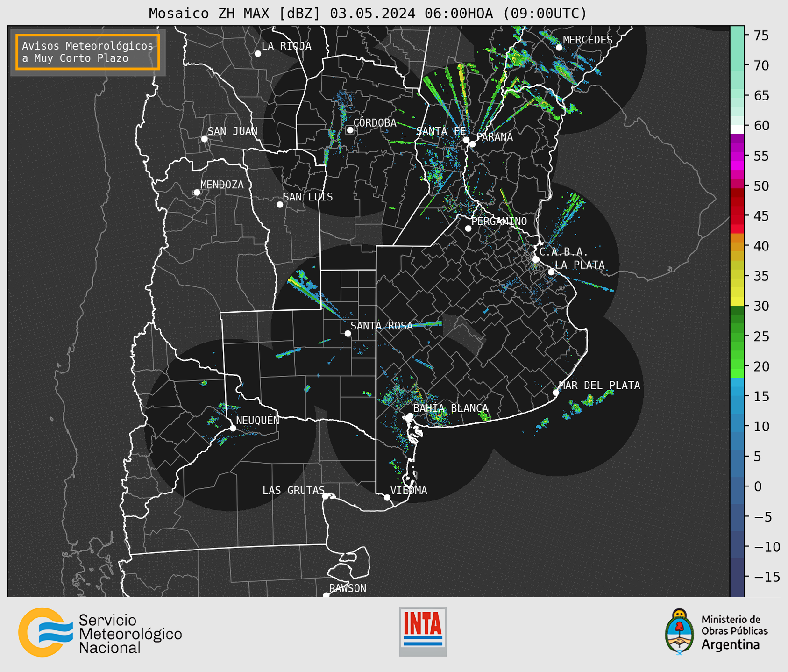This screenshot has width=788, height=672.
Task: Click the '20' tick label on colorbar
Action: 761,366
